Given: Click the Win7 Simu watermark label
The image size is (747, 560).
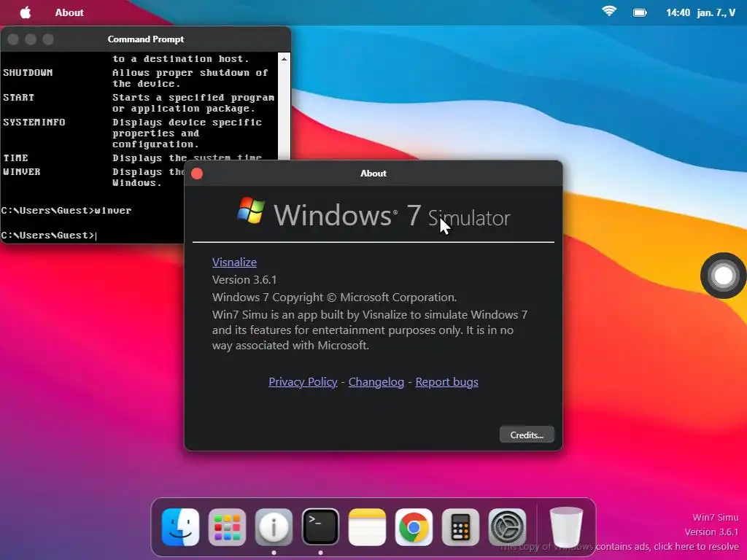Looking at the screenshot, I should point(715,518).
